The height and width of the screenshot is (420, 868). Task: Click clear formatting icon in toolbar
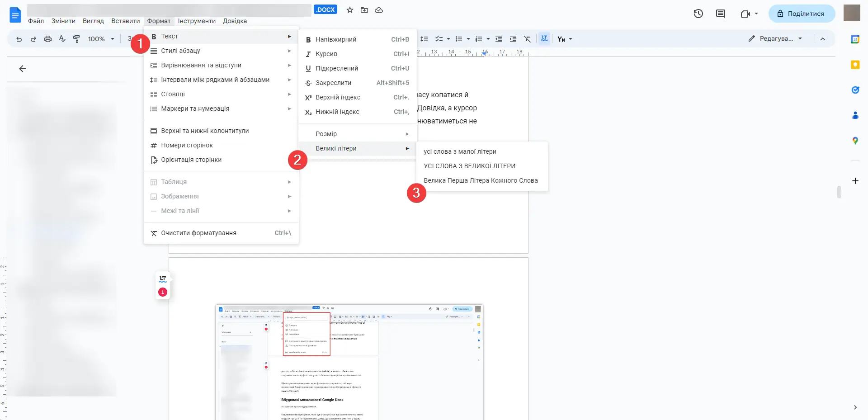[528, 39]
